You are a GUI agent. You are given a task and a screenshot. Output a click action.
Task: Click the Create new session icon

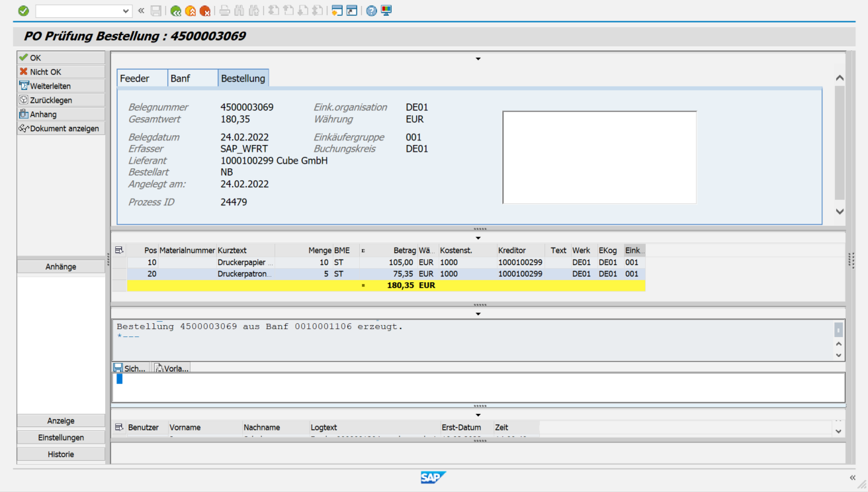[337, 11]
